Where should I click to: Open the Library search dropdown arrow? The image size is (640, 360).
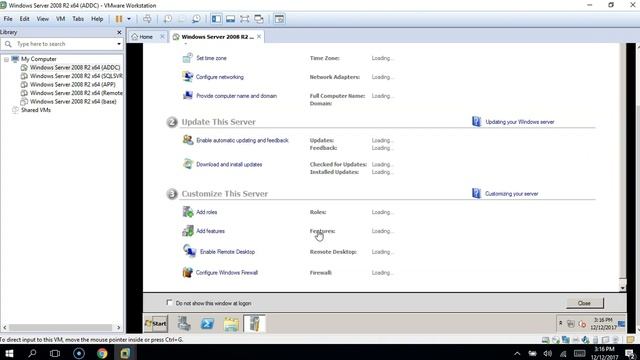(x=119, y=44)
